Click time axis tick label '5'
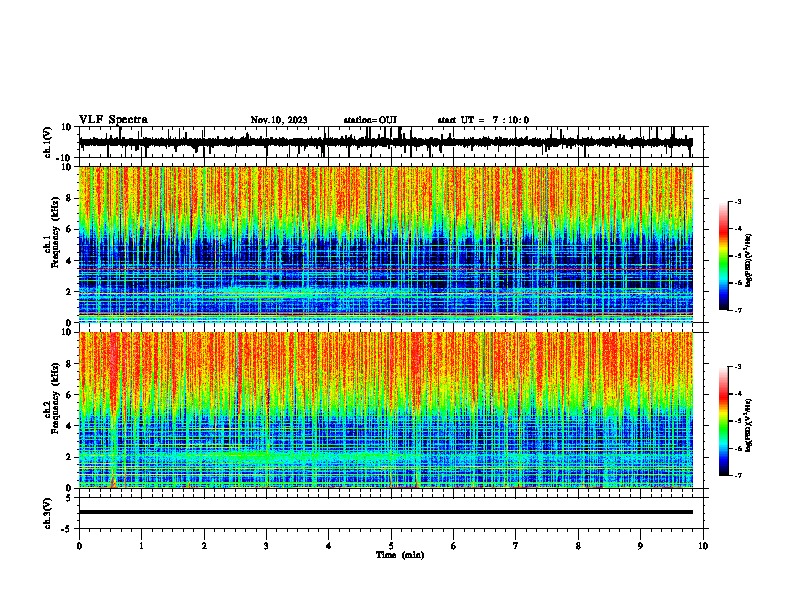Screen dimensions: 792x612 point(391,546)
